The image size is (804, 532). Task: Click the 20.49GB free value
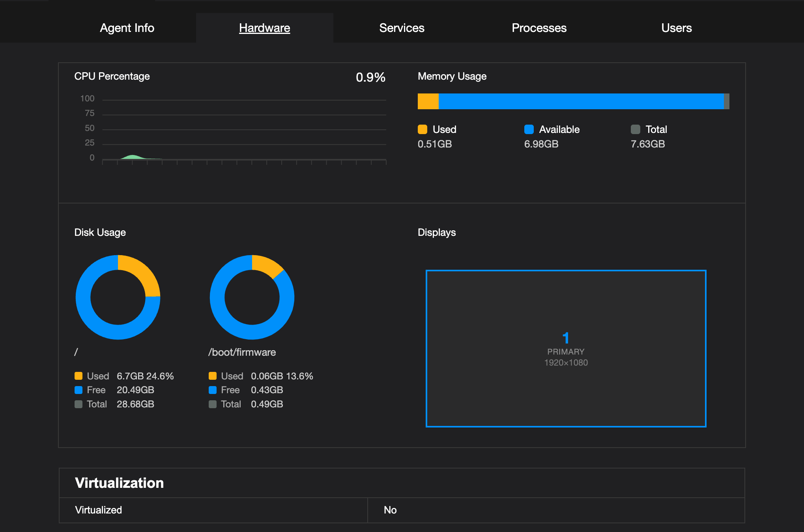(135, 390)
